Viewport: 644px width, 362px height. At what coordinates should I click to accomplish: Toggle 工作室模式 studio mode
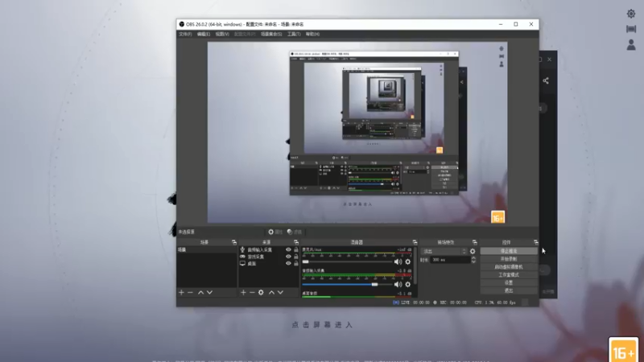[509, 275]
